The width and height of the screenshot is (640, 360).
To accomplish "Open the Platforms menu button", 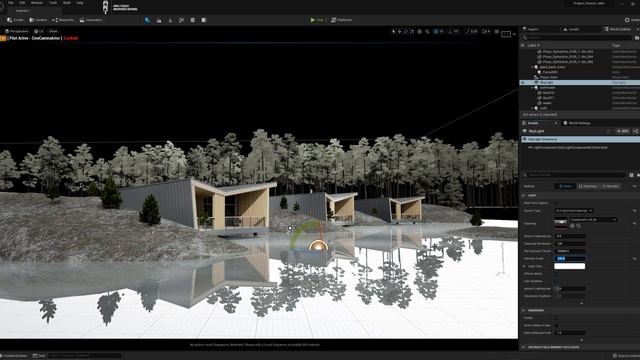I will coord(342,20).
